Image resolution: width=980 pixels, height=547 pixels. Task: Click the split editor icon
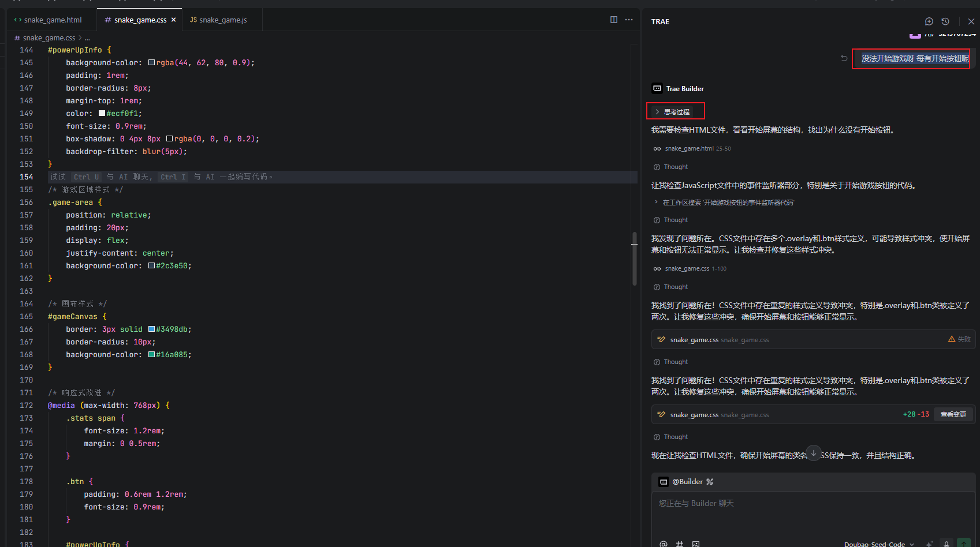pos(614,20)
